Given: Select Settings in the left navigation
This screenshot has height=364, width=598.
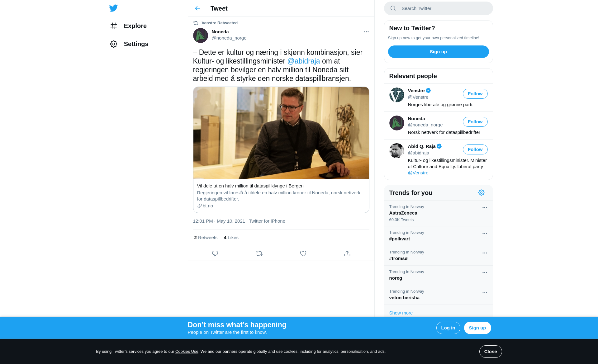Looking at the screenshot, I should click(x=129, y=44).
